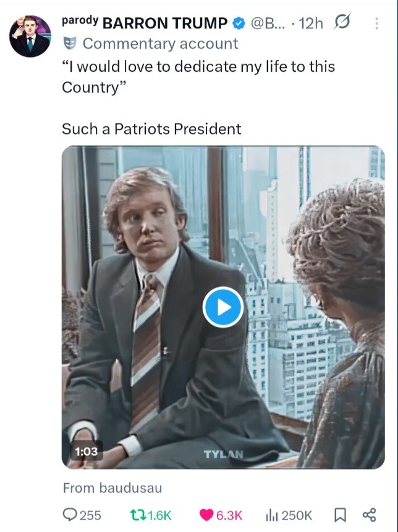
Task: Click the Commentary account mask icon
Action: [x=70, y=43]
